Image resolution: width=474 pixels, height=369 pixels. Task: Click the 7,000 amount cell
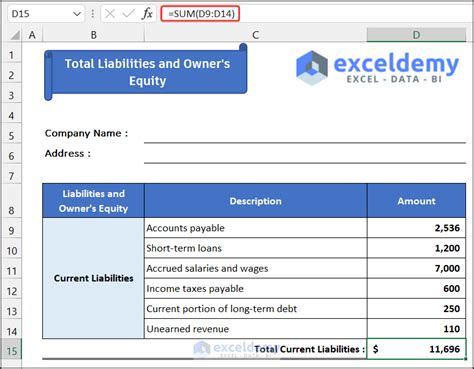point(416,268)
